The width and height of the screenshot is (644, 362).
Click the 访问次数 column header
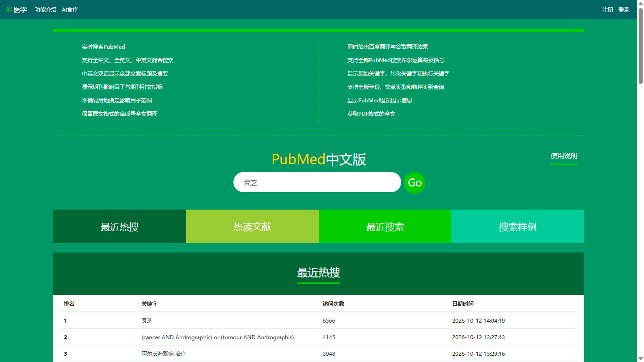click(333, 304)
